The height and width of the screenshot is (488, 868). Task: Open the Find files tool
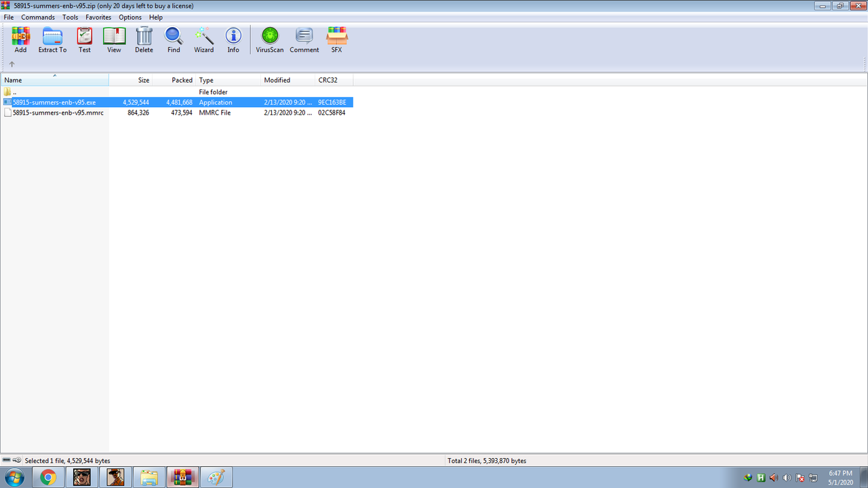[174, 40]
